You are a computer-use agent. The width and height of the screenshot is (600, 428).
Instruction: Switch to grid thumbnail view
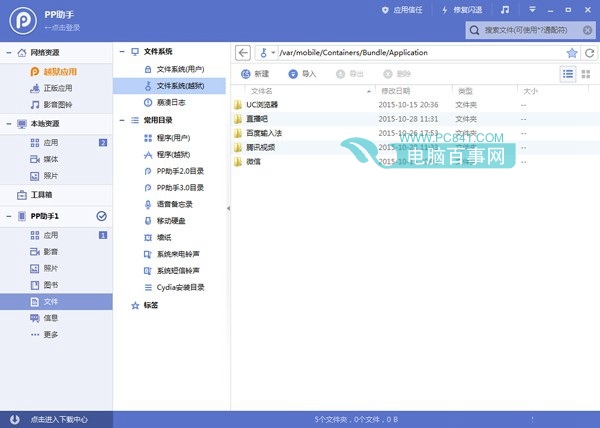coord(587,74)
